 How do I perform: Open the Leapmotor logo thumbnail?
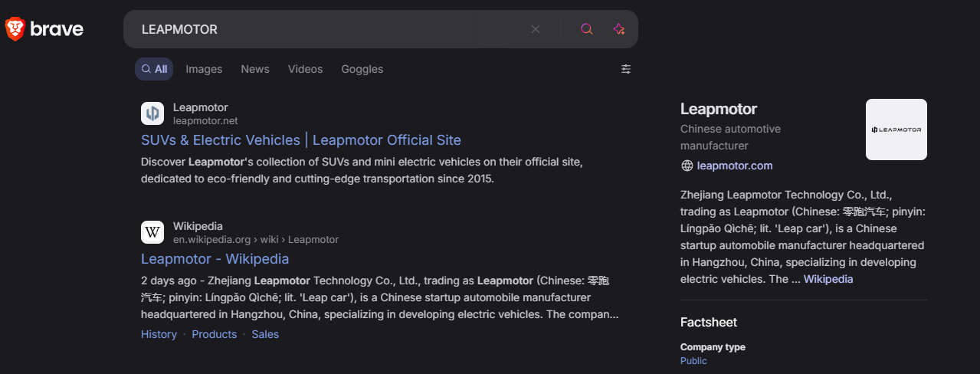tap(896, 130)
